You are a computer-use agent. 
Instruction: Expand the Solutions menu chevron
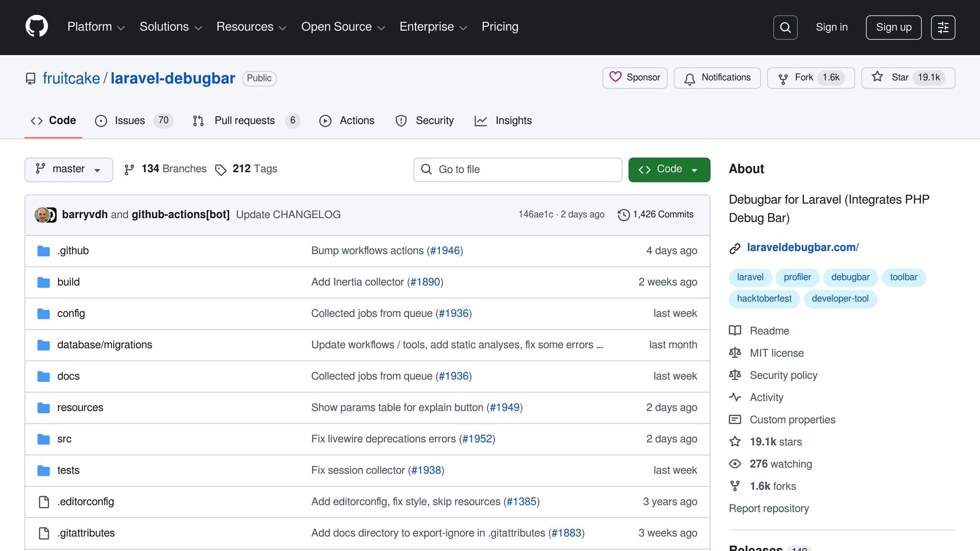199,28
